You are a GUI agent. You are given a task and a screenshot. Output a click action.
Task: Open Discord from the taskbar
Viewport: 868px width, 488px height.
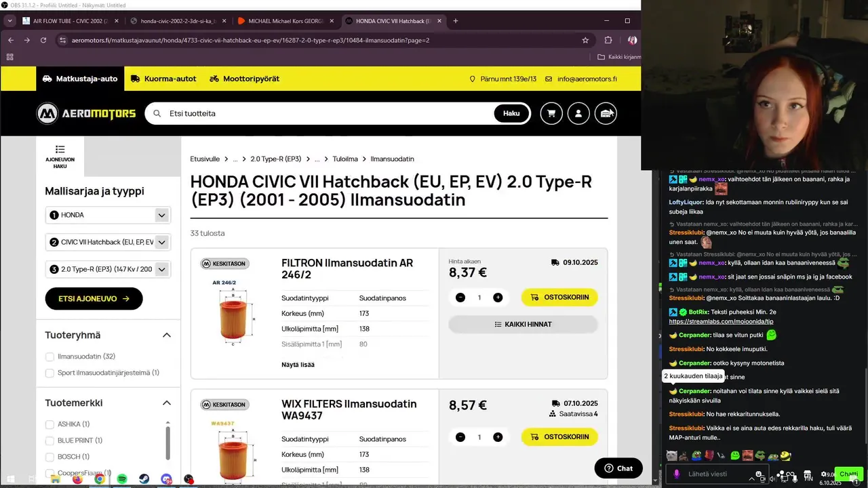[x=167, y=479]
